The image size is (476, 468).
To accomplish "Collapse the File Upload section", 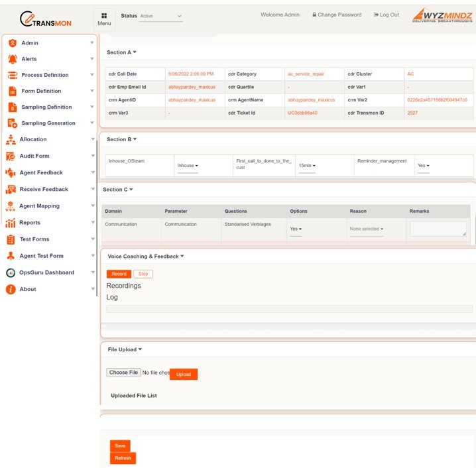I will click(125, 349).
